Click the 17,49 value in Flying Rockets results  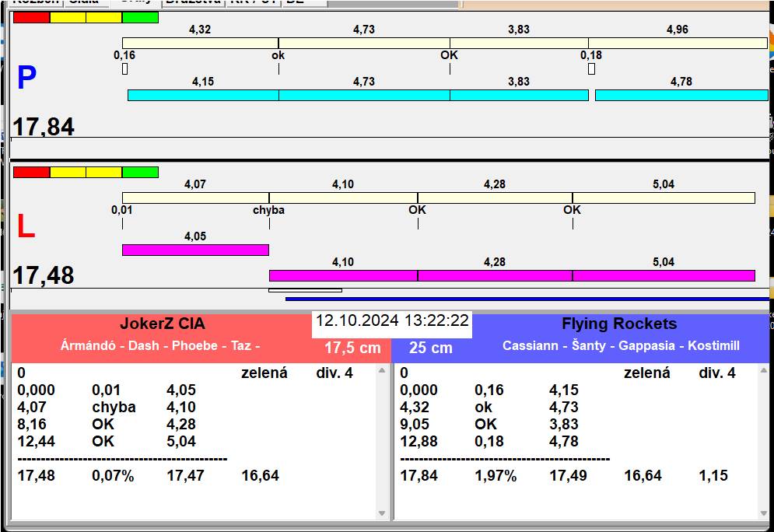[568, 476]
